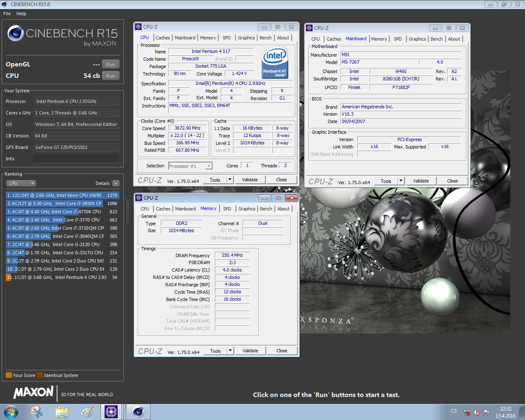Switch to Caches tab in CPU window

pos(163,38)
